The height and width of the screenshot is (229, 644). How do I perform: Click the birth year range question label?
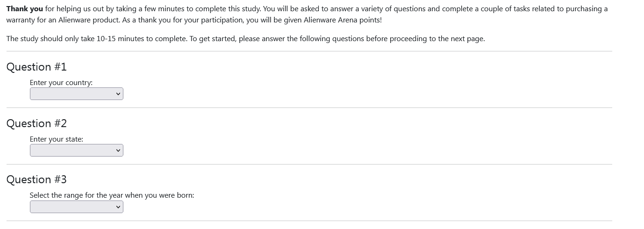pyautogui.click(x=112, y=195)
